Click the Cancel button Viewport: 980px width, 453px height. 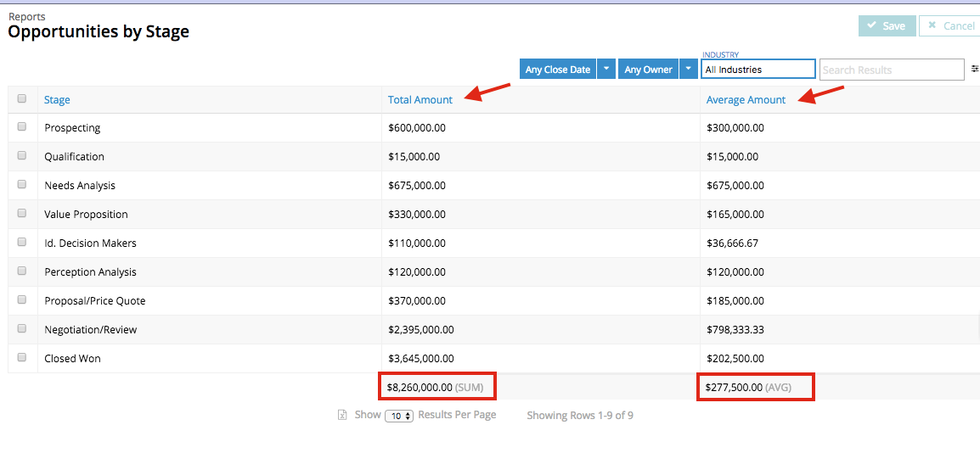(x=950, y=26)
